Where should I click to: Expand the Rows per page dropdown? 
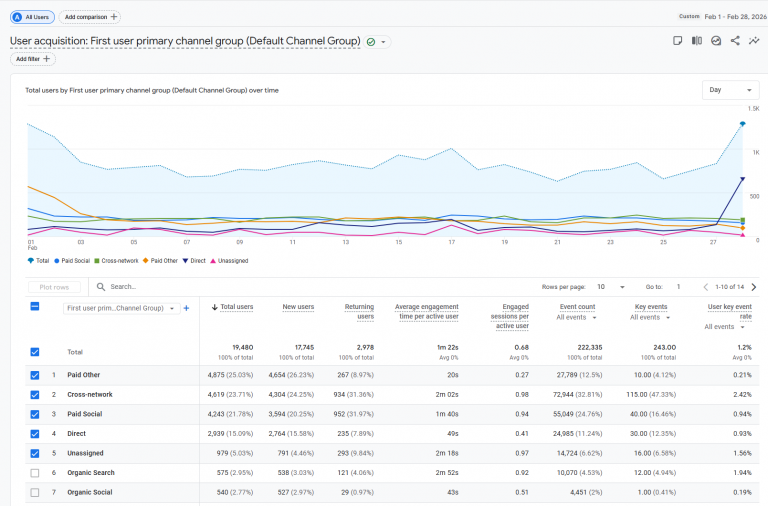point(611,287)
